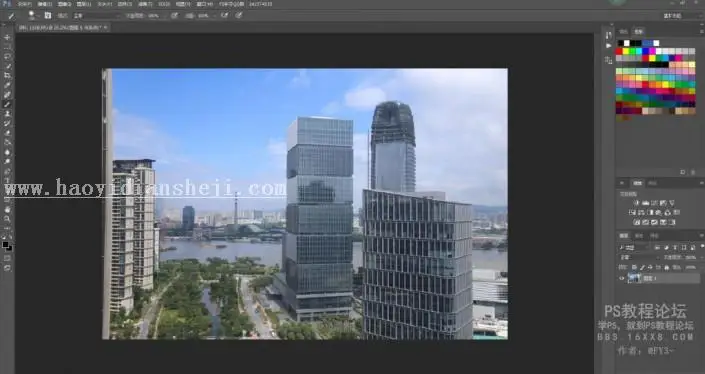Select the Lasso tool
This screenshot has width=705, height=374.
(x=7, y=57)
